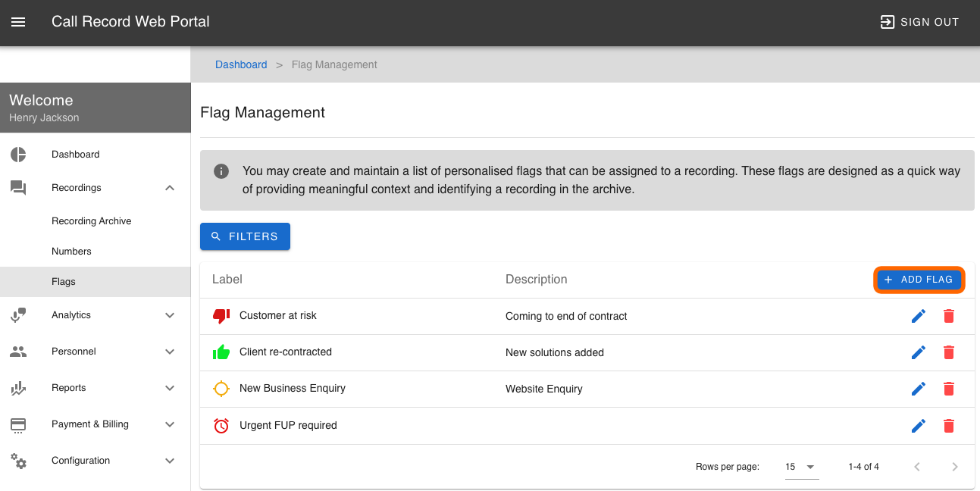The image size is (980, 491).
Task: Click the Analytics microphone icon
Action: [18, 315]
